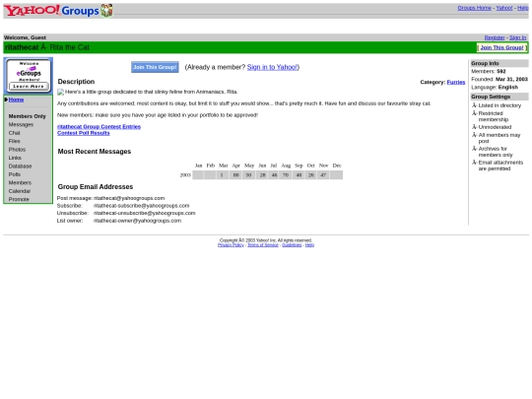Open Messages in the sidebar
Image resolution: width=532 pixels, height=399 pixels.
(x=21, y=124)
